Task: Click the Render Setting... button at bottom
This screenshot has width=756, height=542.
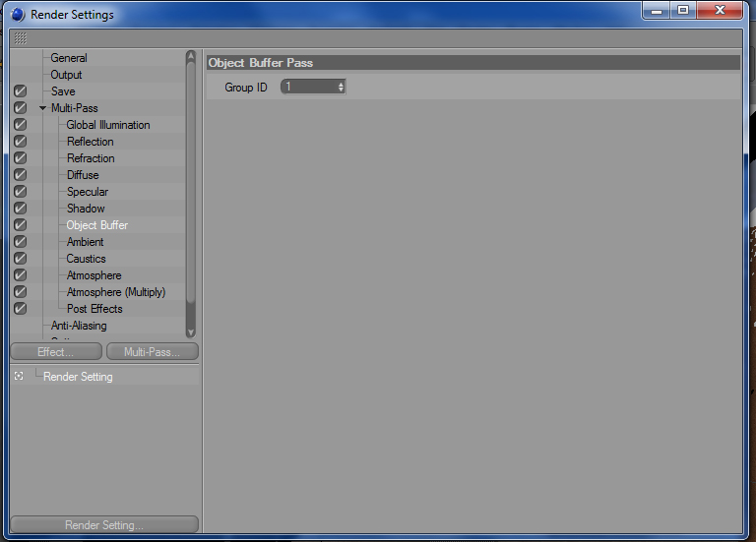Action: pos(104,524)
